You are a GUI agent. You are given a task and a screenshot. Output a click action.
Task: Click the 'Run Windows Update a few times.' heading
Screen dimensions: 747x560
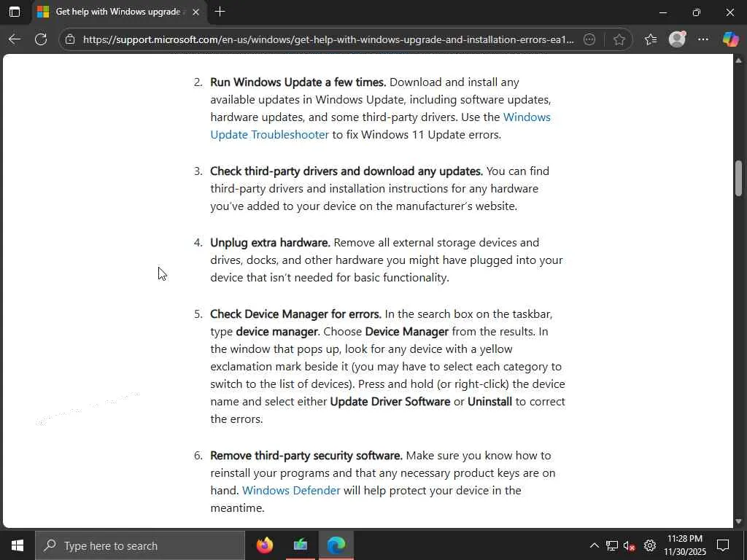(298, 82)
